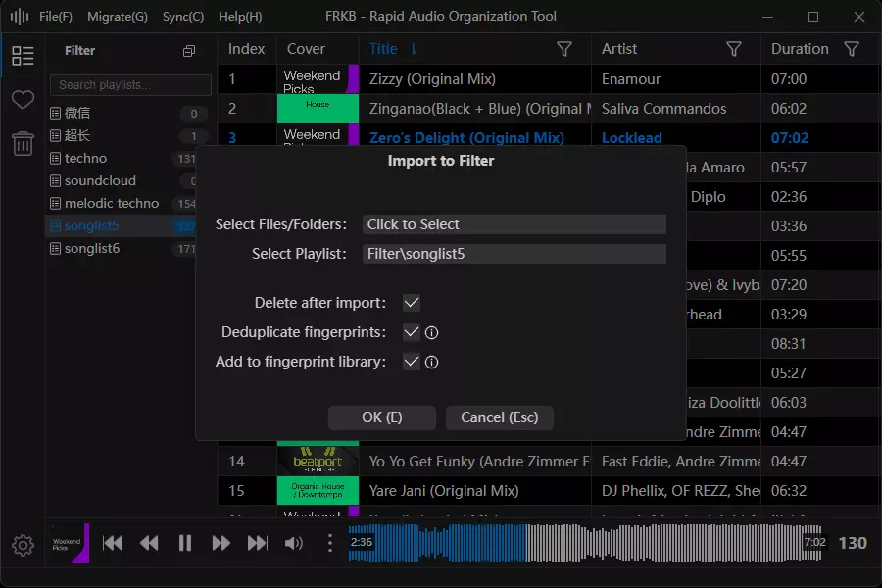Viewport: 882px width, 588px height.
Task: Collapse all playlists icon beside Filter
Action: pos(189,51)
